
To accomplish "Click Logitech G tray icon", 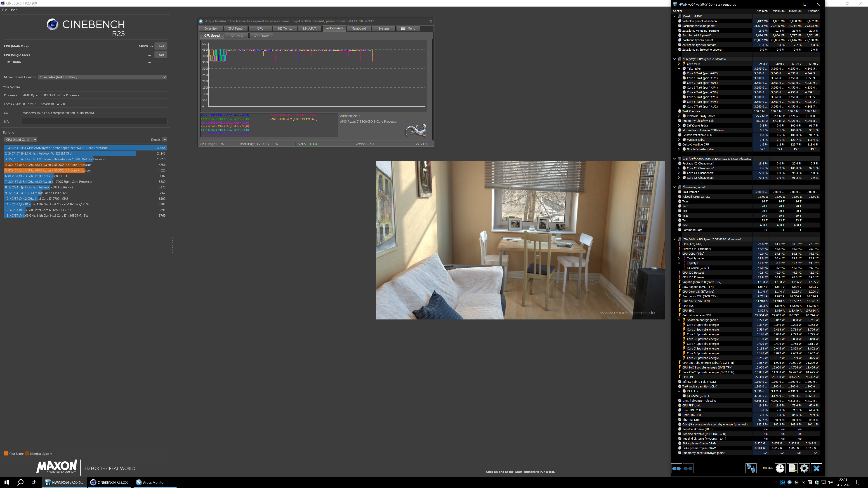I will click(796, 482).
